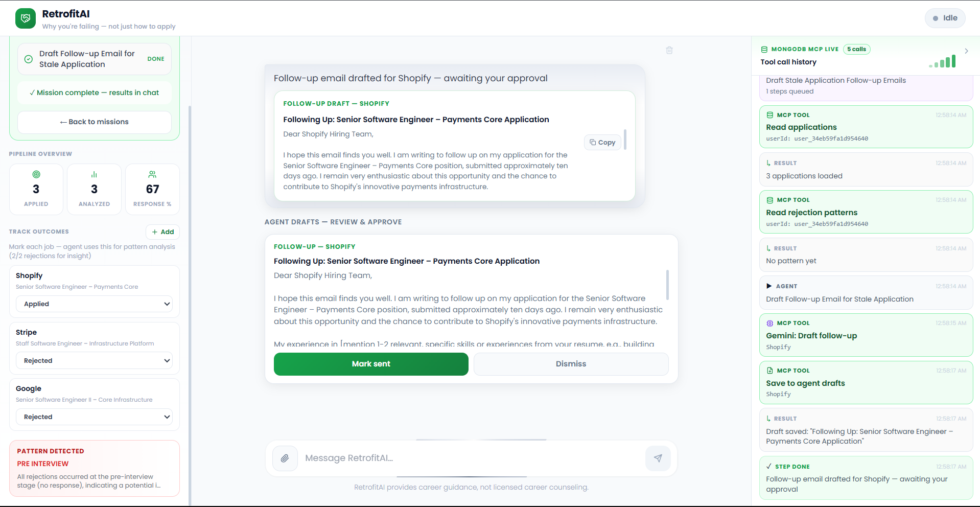Click the RetrofitAI shield logo icon
The height and width of the screenshot is (507, 980).
pos(26,18)
